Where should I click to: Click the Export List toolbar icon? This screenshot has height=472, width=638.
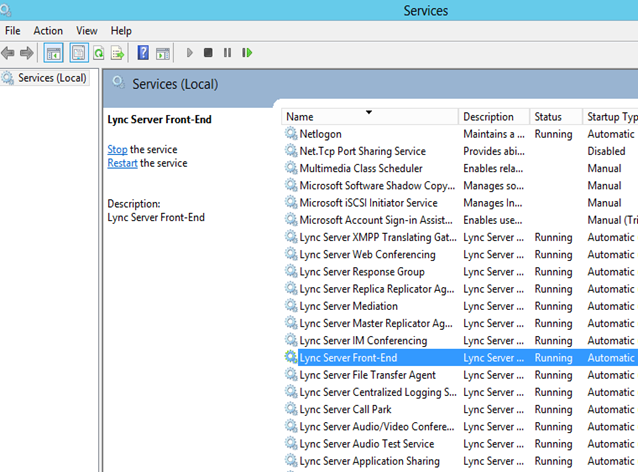[x=118, y=53]
